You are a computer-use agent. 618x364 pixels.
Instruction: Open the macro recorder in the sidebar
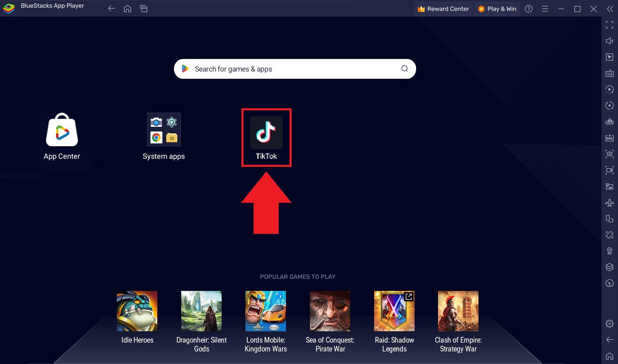[x=610, y=89]
